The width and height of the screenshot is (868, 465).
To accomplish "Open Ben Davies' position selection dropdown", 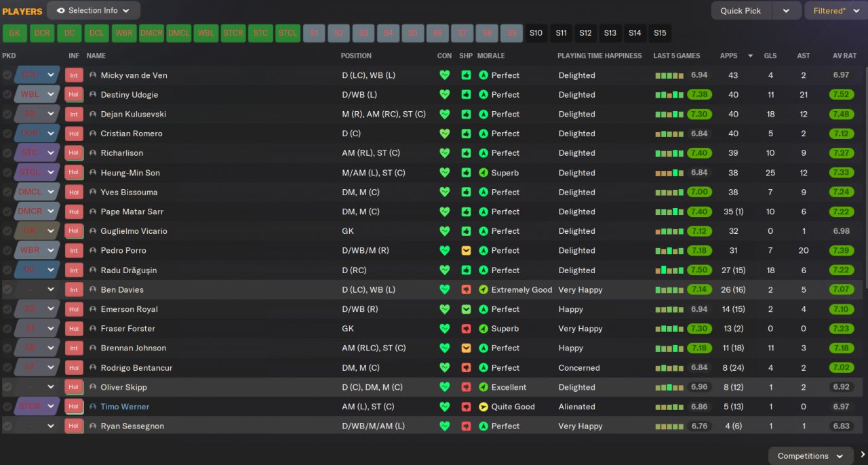I will point(37,289).
